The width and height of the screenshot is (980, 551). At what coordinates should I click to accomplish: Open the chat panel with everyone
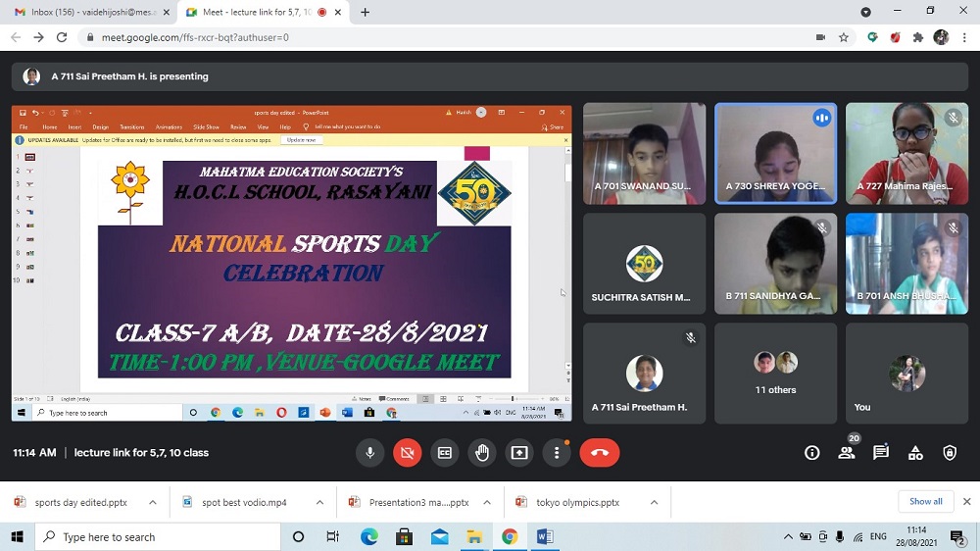[881, 453]
